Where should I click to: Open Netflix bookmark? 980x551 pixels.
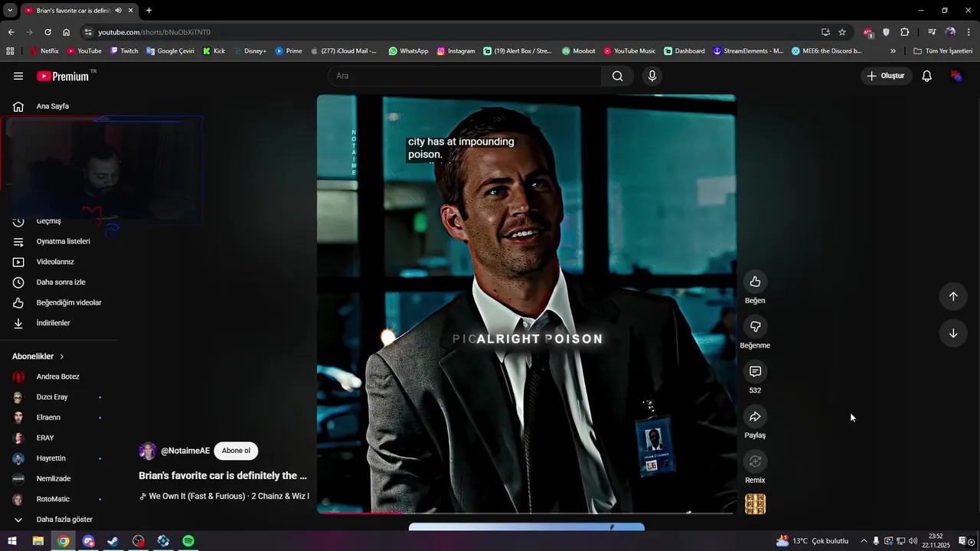(x=44, y=51)
